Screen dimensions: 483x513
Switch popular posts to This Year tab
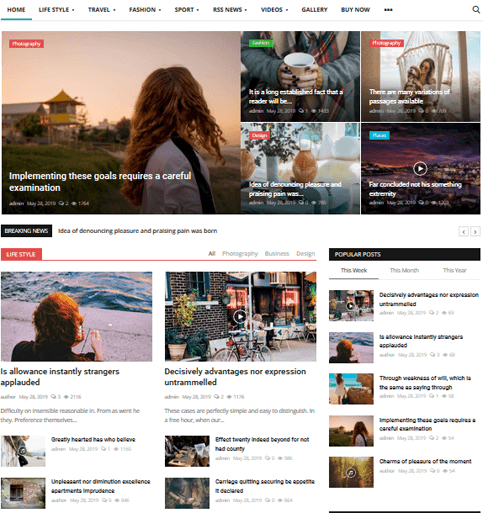[x=454, y=270]
